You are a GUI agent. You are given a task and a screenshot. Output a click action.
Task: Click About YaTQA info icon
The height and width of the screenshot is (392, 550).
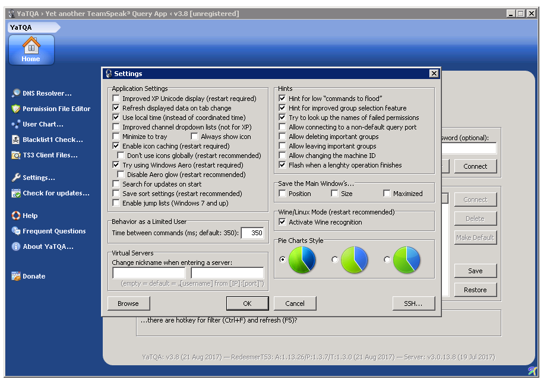16,246
